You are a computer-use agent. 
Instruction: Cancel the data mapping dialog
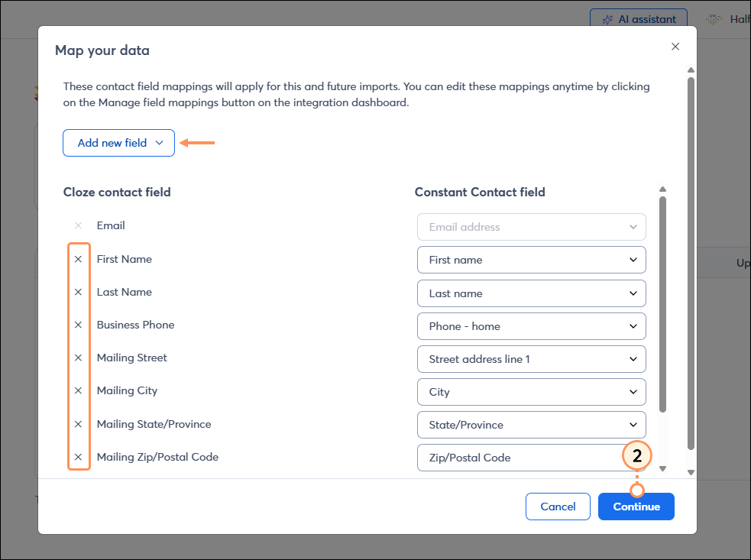(x=558, y=506)
